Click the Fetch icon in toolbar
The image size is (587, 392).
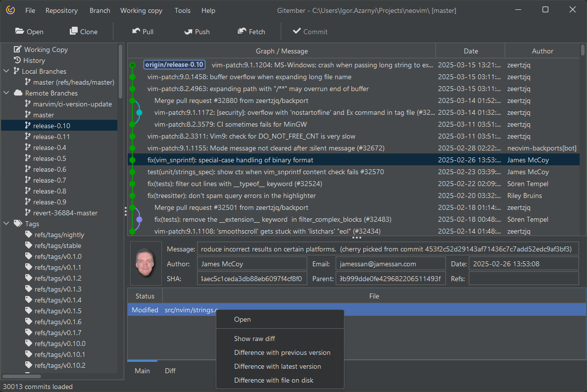coord(242,31)
